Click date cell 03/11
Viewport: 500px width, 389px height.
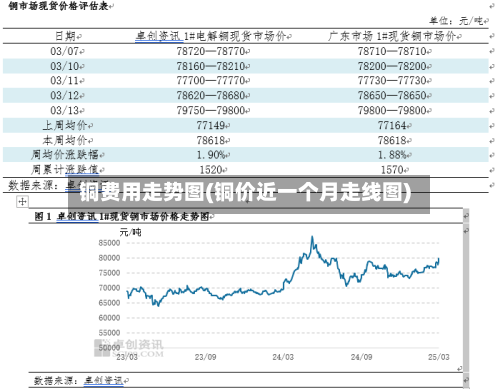tap(64, 81)
